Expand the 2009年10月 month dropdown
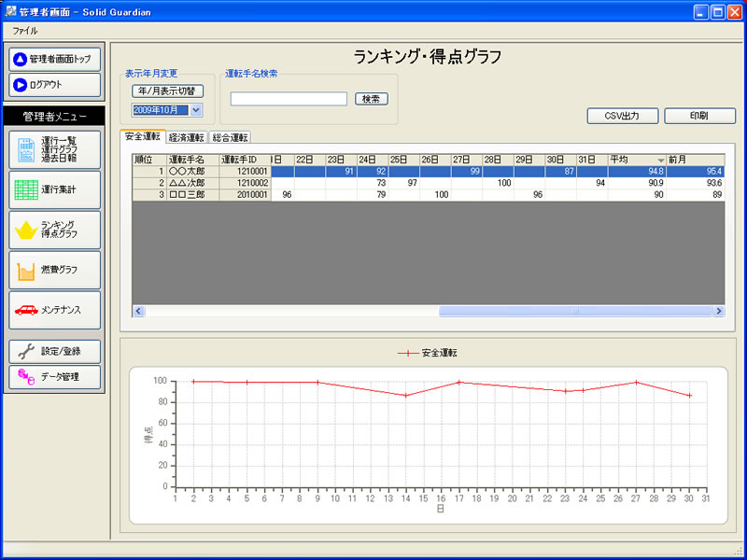Screen dimensions: 747x560 click(x=196, y=110)
